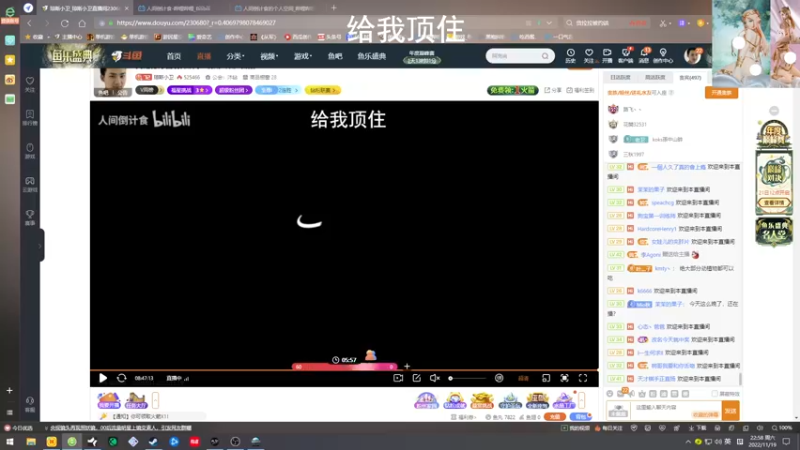Click the streamer avatar thumbnail
800x450 pixels.
[x=112, y=82]
